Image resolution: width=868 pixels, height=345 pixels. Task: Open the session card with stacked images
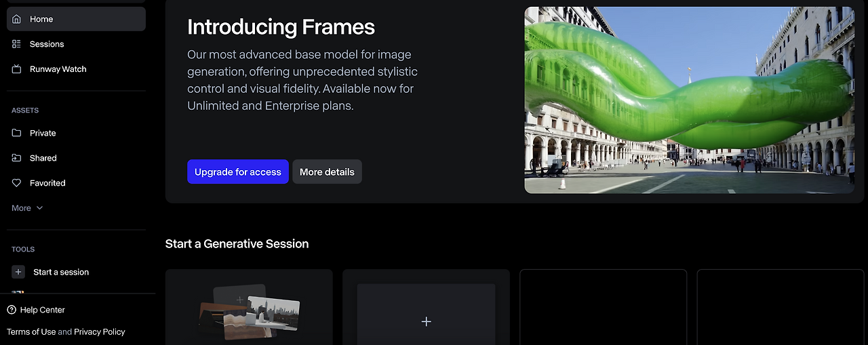[249, 313]
